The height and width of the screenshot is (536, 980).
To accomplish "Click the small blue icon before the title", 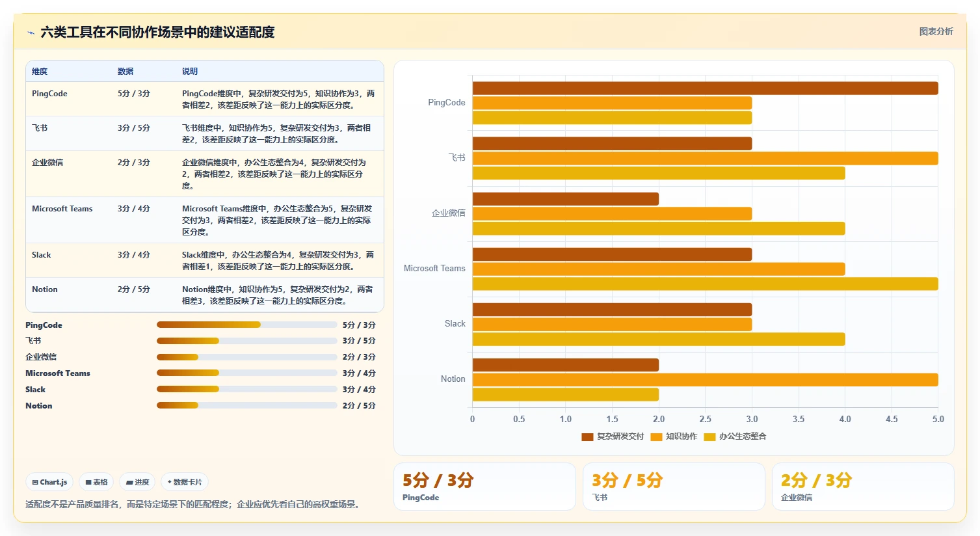I will (x=31, y=33).
